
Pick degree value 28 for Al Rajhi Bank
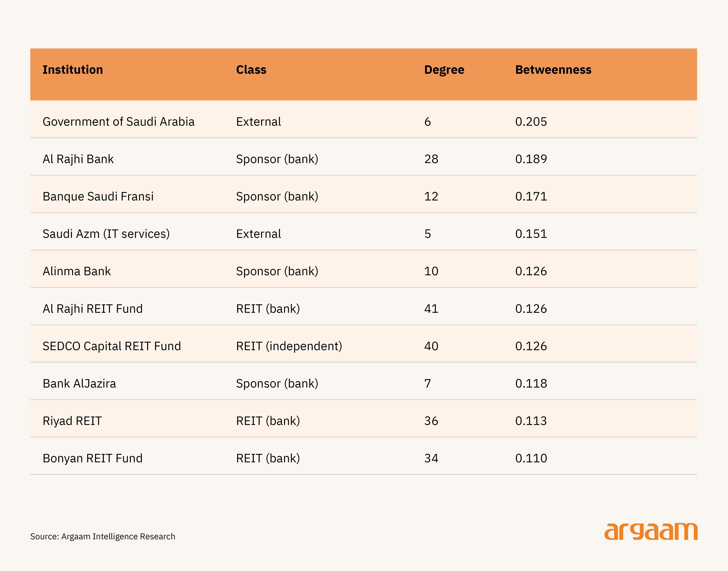tap(431, 159)
